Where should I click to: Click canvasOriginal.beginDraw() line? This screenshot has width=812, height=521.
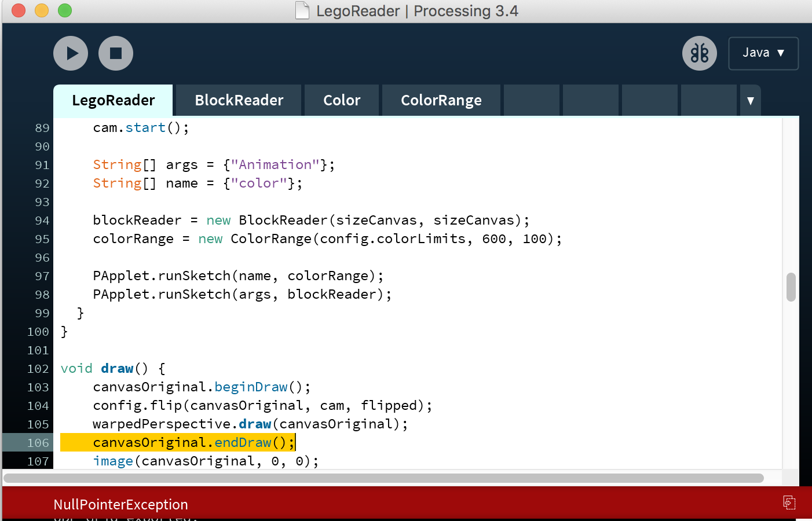tap(202, 387)
